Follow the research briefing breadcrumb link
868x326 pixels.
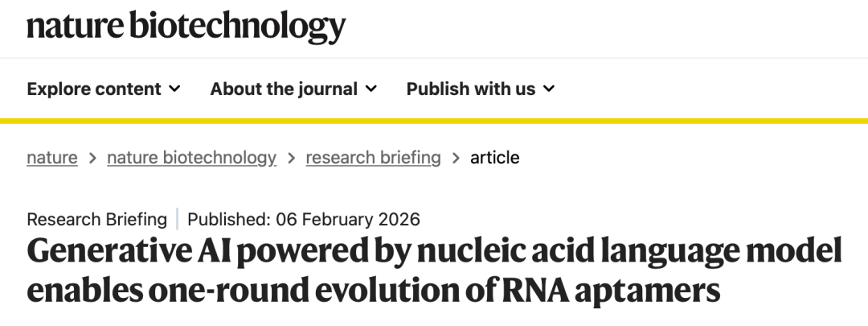click(x=373, y=158)
